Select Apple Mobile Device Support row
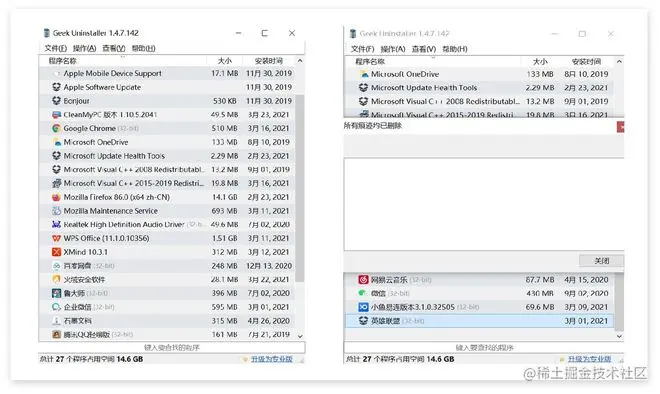 coord(167,73)
